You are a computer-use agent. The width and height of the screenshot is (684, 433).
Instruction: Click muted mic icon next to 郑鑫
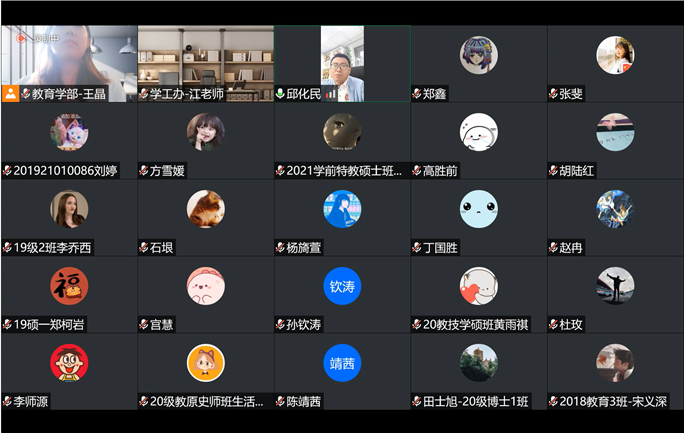click(x=417, y=94)
